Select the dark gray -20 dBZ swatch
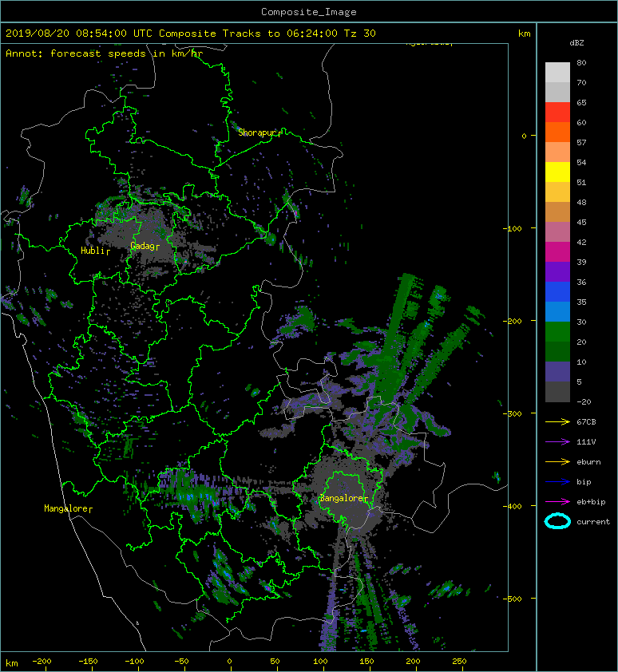The width and height of the screenshot is (618, 672). [x=557, y=391]
